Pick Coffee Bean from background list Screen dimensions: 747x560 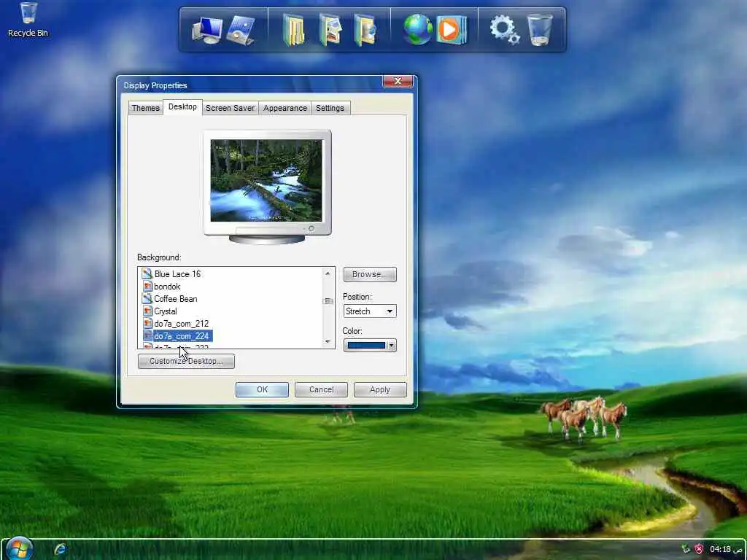pos(175,298)
